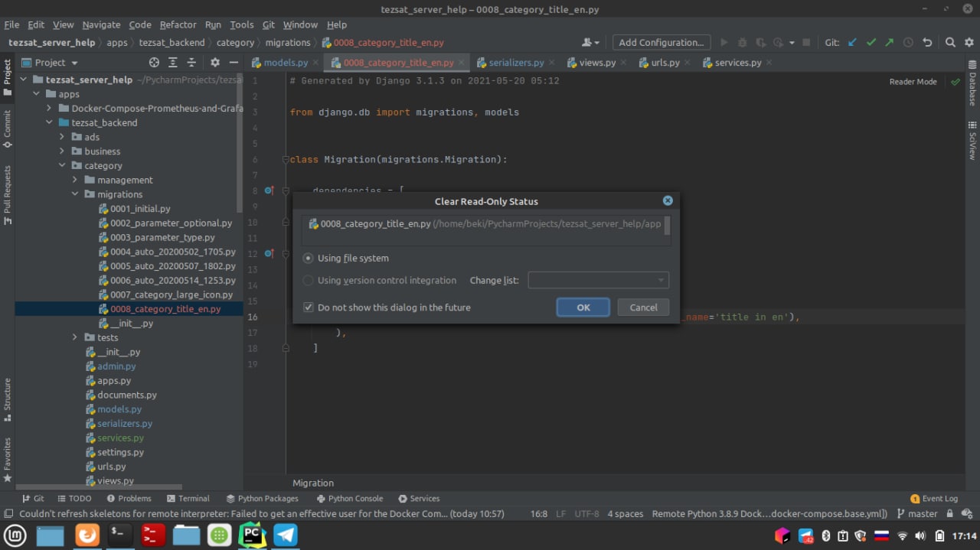980x550 pixels.
Task: Click the Debug bug icon in toolbar
Action: (743, 43)
